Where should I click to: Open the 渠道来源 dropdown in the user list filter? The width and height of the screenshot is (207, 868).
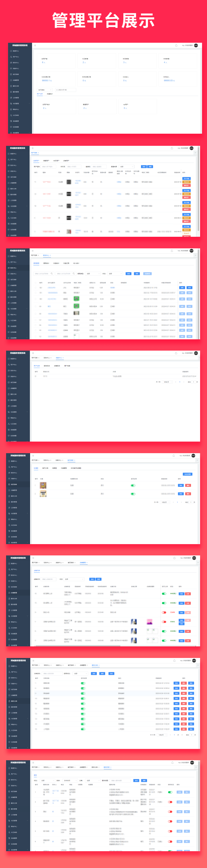coord(127,166)
